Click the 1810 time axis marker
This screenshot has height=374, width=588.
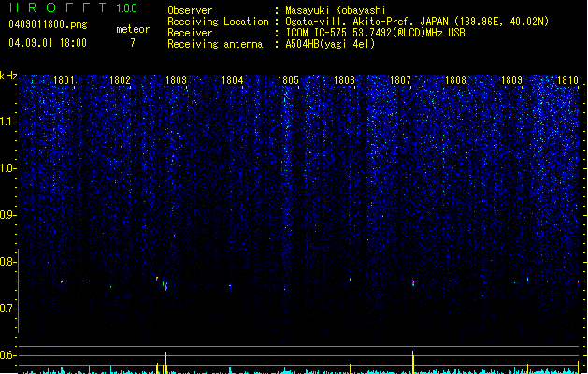(567, 80)
